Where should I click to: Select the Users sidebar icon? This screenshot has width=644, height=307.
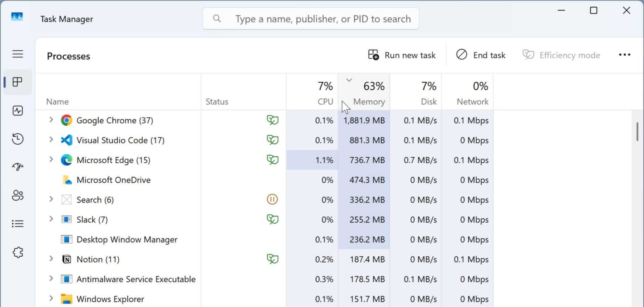click(17, 195)
